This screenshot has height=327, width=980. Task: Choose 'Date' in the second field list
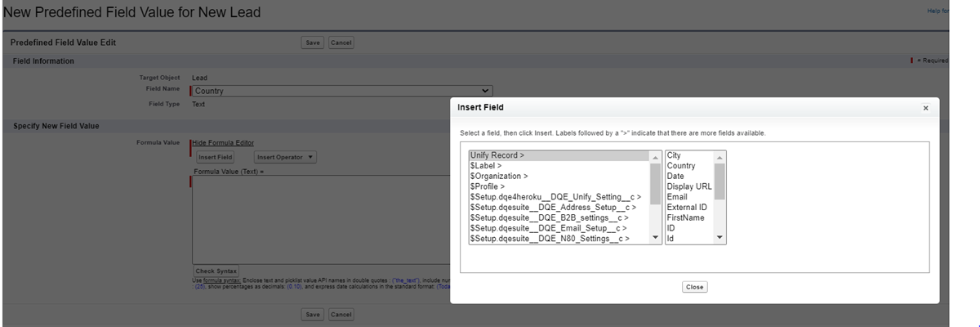[689, 176]
